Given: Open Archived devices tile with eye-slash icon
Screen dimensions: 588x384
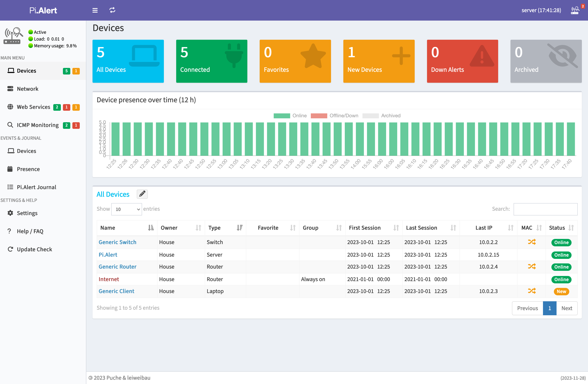Looking at the screenshot, I should [x=546, y=61].
